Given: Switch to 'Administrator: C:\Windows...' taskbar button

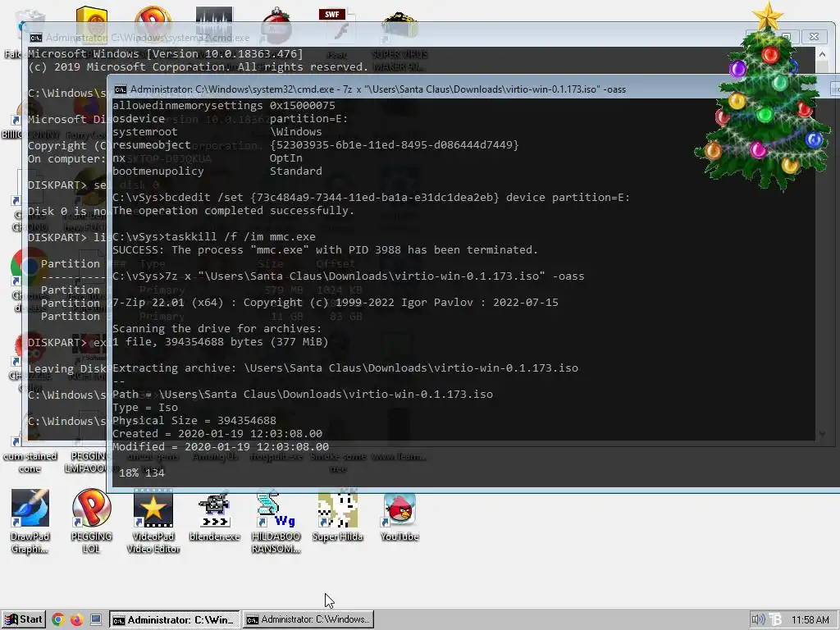Looking at the screenshot, I should click(308, 620).
